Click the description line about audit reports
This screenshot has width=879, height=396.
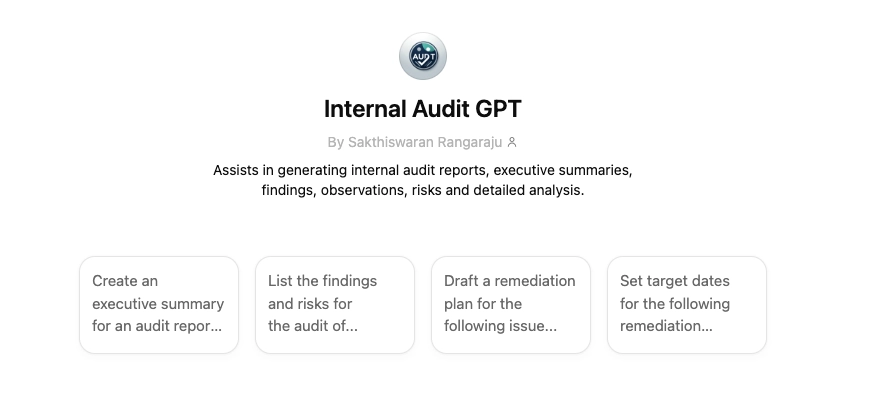(x=423, y=170)
